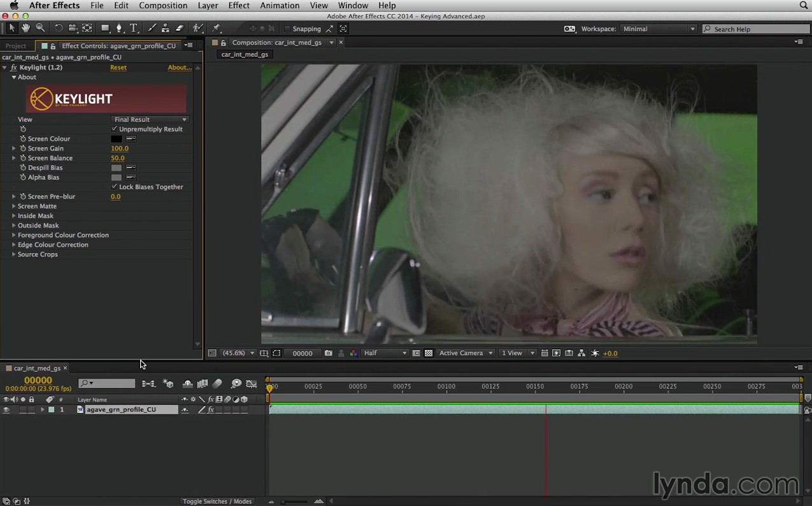Select the Horizontal Type tool
The image size is (812, 506).
(134, 28)
